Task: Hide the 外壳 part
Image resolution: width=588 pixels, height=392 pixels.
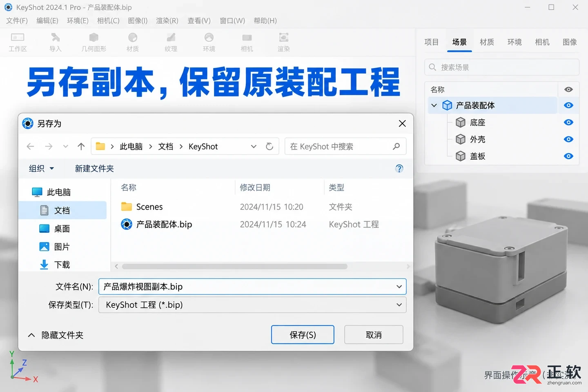Action: [568, 139]
